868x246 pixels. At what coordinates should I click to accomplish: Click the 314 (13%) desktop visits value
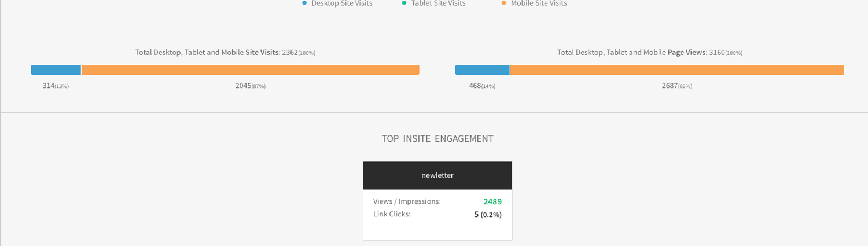[x=56, y=86]
